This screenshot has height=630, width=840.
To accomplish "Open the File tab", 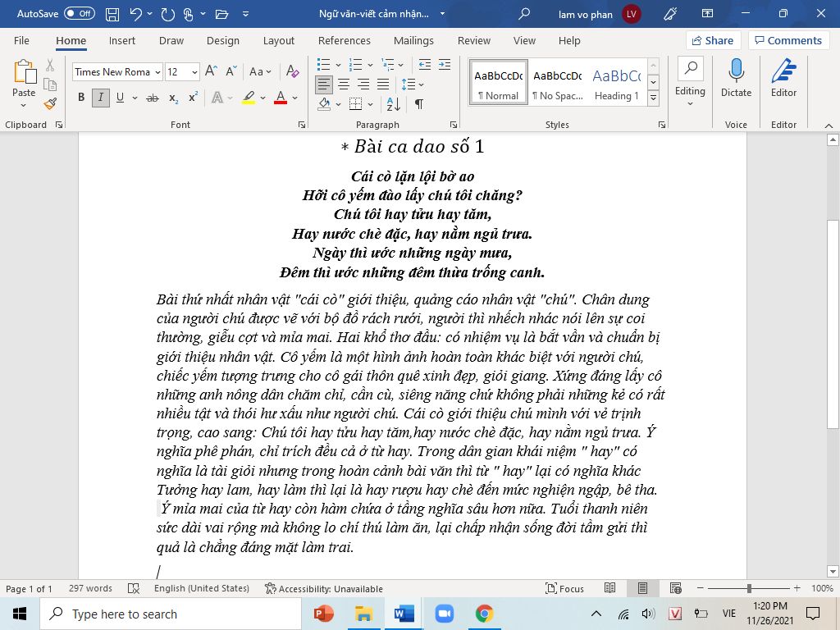I will pos(21,41).
